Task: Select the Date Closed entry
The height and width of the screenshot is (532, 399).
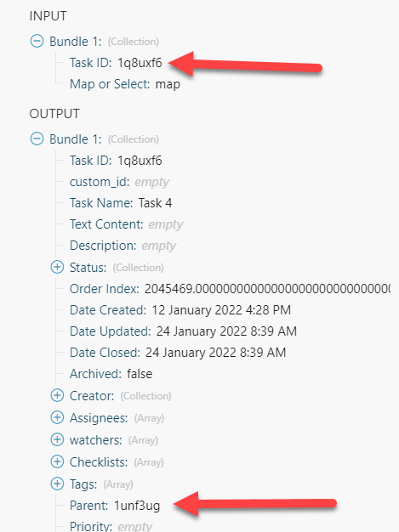Action: [178, 353]
